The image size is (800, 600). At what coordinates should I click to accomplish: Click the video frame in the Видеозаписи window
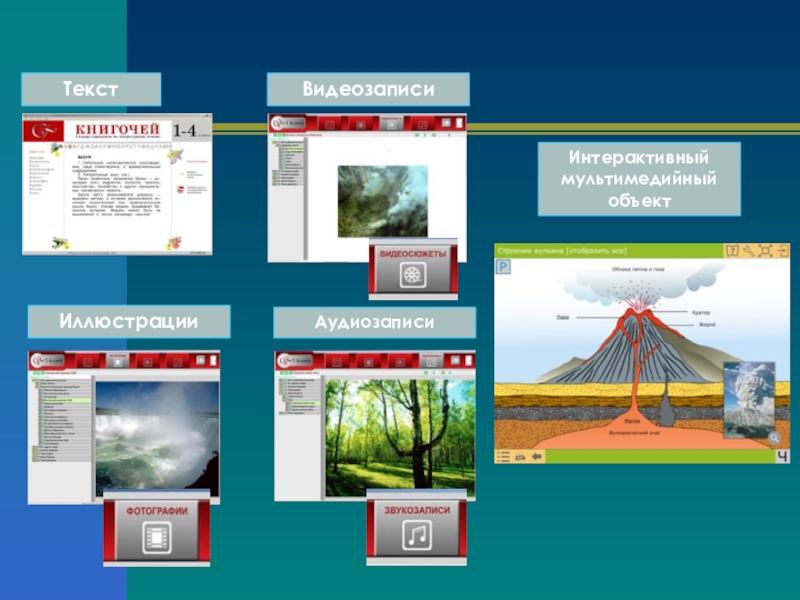383,202
